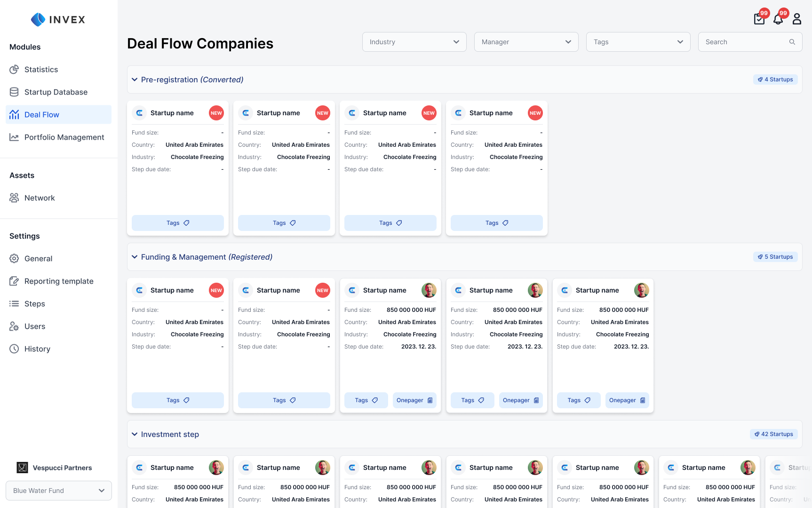Collapse the Pre-registration (Converted) section

click(x=135, y=80)
